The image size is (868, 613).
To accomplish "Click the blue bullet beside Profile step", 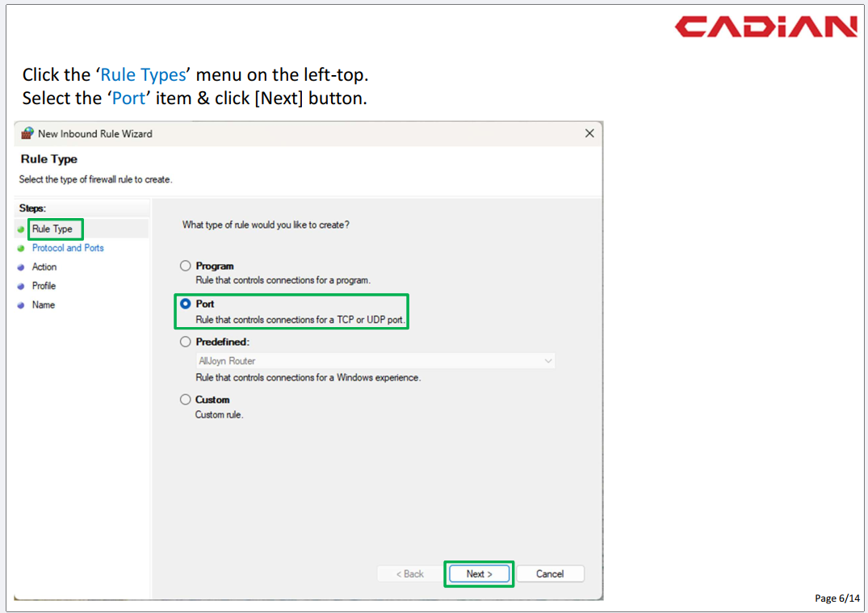I will tap(21, 287).
